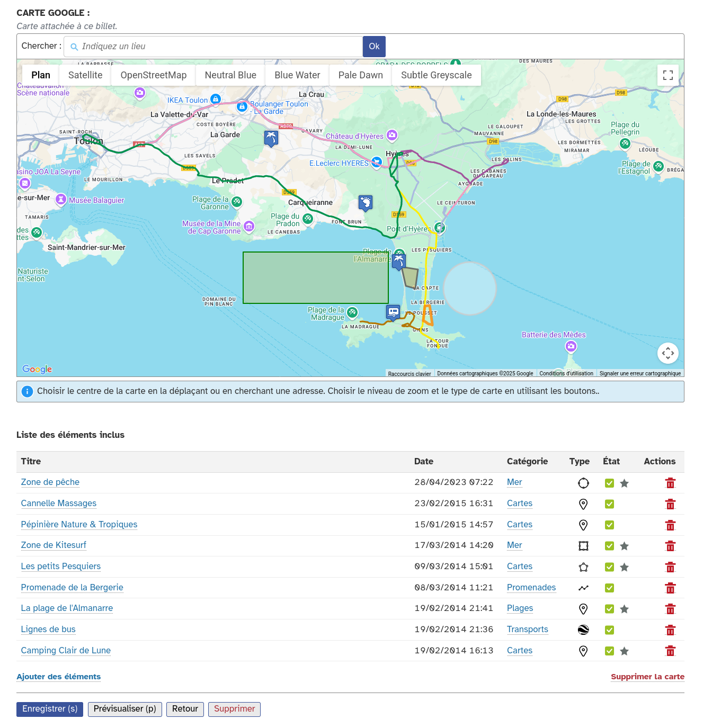Click the footprint marker near Carqueiranne
The height and width of the screenshot is (728, 712).
coord(365,202)
